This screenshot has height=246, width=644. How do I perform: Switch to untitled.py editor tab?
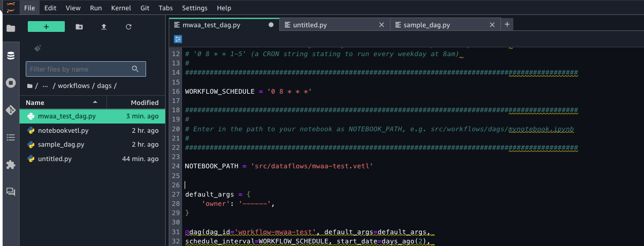[x=335, y=25]
